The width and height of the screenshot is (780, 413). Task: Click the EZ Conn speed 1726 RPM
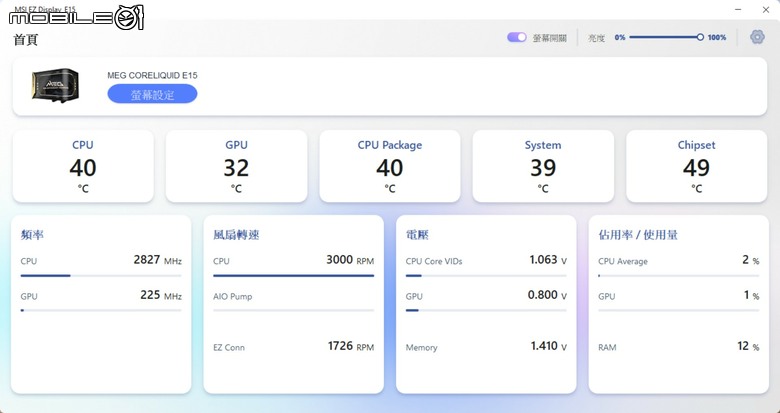tap(351, 346)
